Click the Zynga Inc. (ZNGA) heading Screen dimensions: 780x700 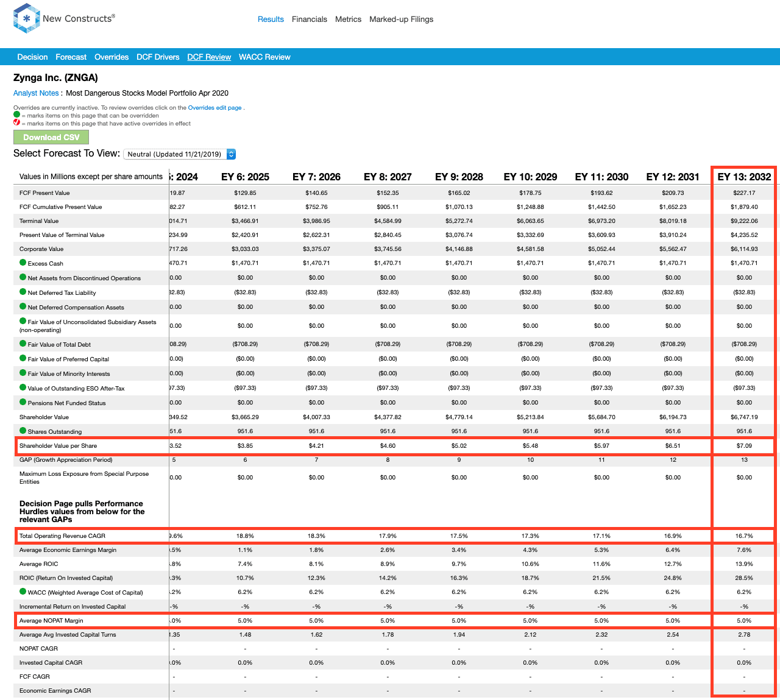55,77
